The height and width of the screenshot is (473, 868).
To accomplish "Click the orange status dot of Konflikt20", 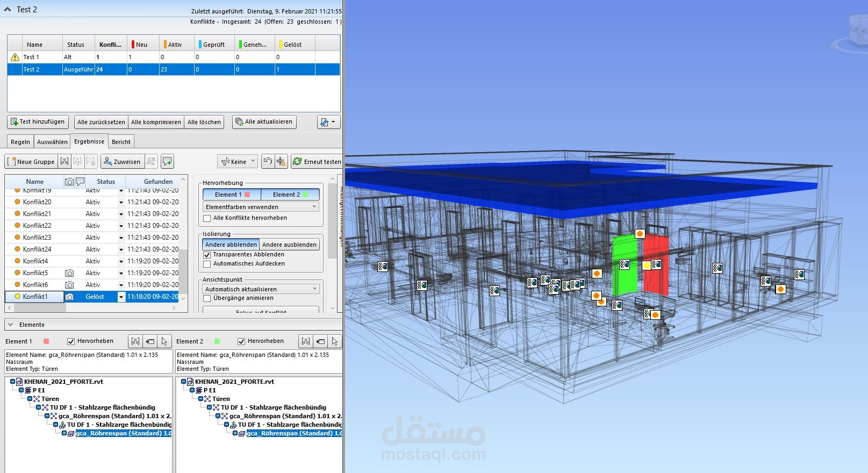I will click(x=17, y=202).
